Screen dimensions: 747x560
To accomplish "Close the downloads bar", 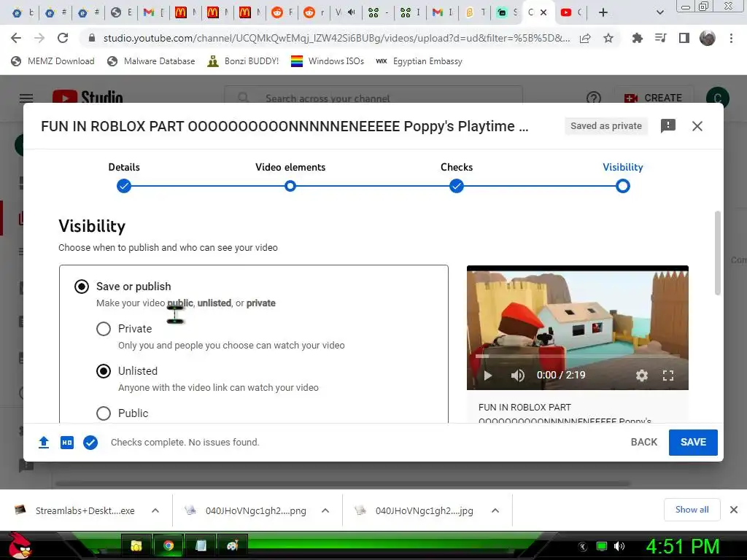I will pos(734,510).
